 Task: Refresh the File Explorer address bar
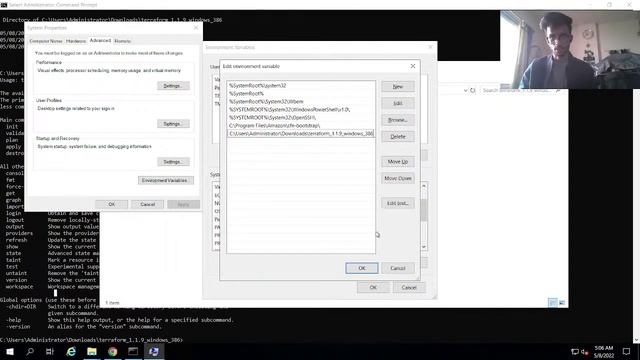(473, 90)
